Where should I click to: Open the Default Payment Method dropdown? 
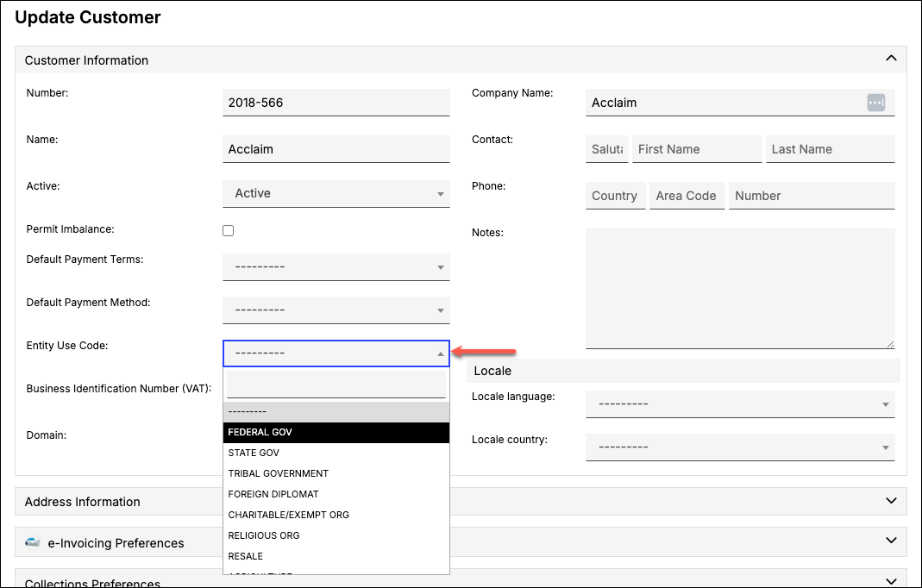(x=336, y=310)
